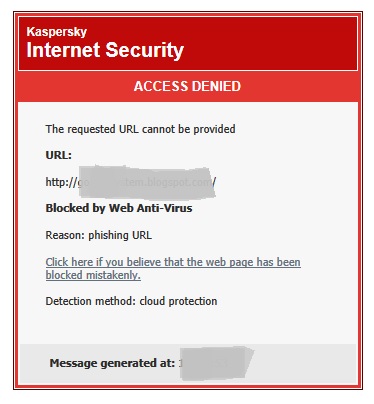Image resolution: width=374 pixels, height=404 pixels.
Task: Click the word blocked mistakenly in link
Action: (93, 275)
